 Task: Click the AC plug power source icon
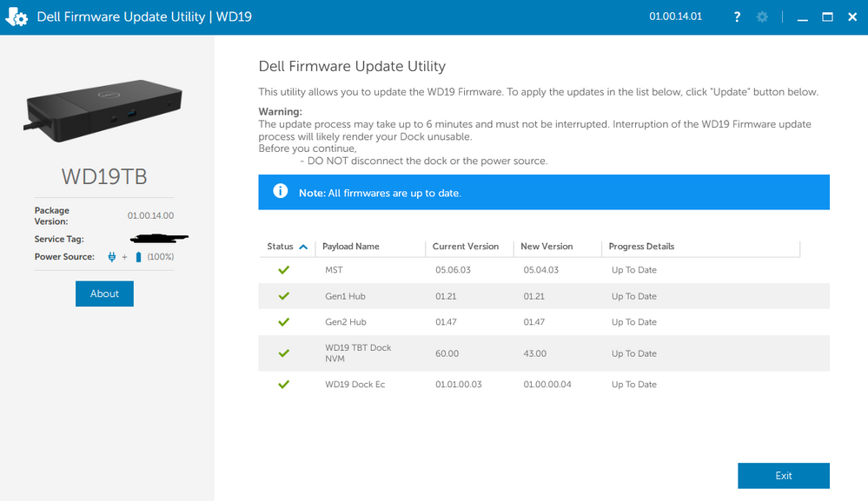click(x=112, y=257)
